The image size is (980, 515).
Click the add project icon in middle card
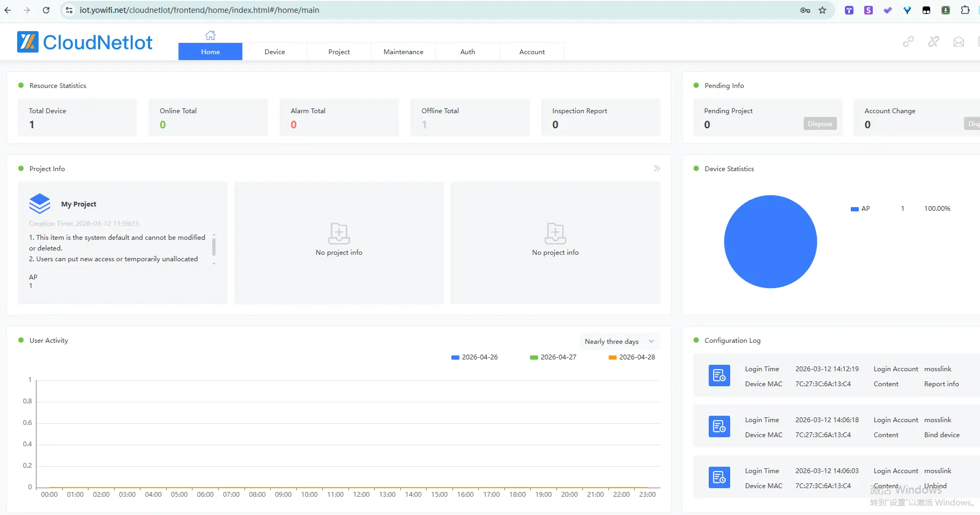339,233
